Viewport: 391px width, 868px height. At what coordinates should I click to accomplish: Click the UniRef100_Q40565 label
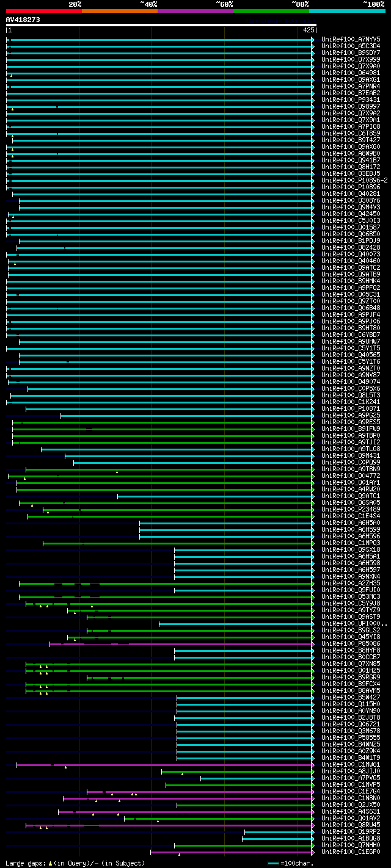coord(351,355)
